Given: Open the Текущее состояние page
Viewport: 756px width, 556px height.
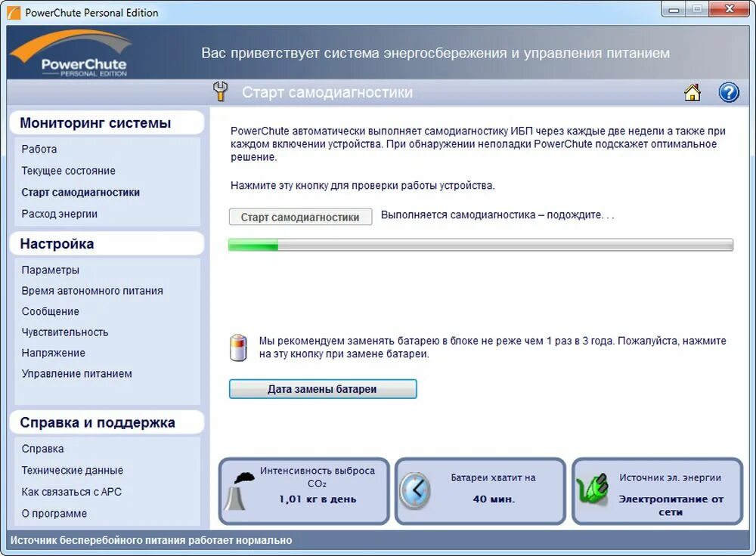Looking at the screenshot, I should pos(69,171).
